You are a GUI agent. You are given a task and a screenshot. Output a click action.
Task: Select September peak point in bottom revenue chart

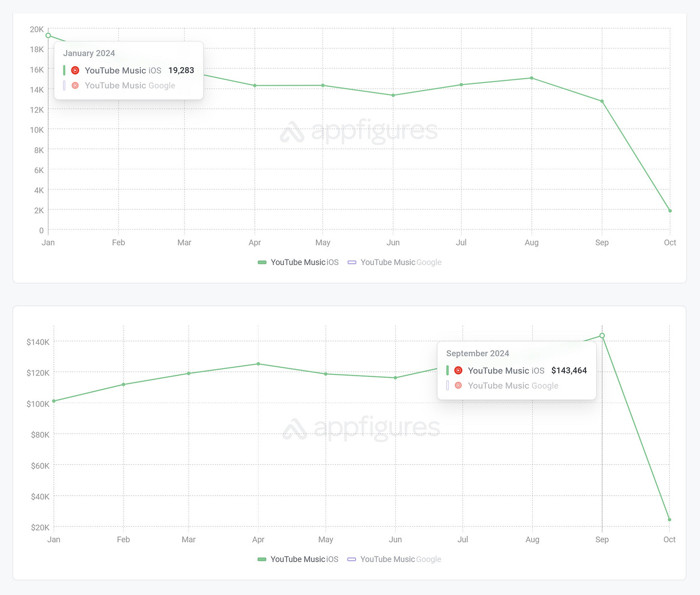[602, 335]
